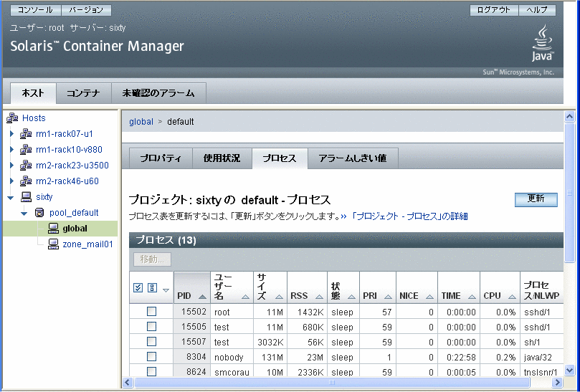Sort by TIME column arrow
The height and width of the screenshot is (392, 580).
pos(472,297)
